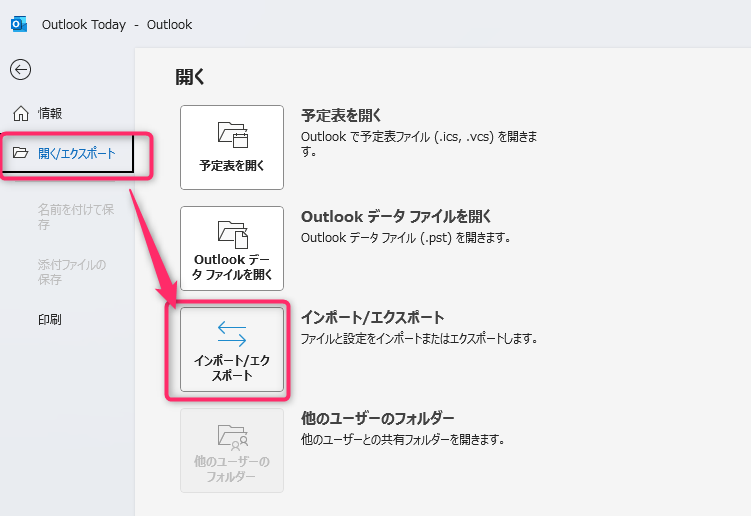The height and width of the screenshot is (516, 751).
Task: Choose 名前を付けて保存 in the sidebar
Action: coord(76,217)
